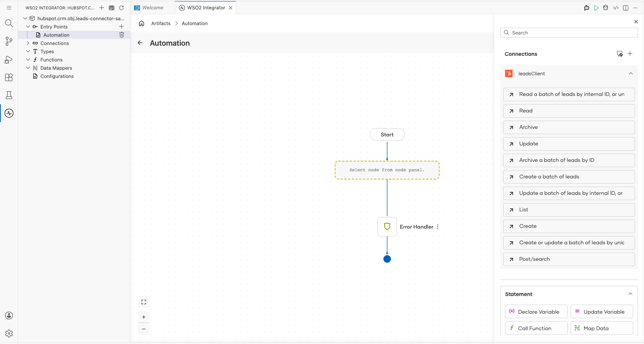This screenshot has width=644, height=344.
Task: Open Error Handler options menu
Action: coord(437,227)
